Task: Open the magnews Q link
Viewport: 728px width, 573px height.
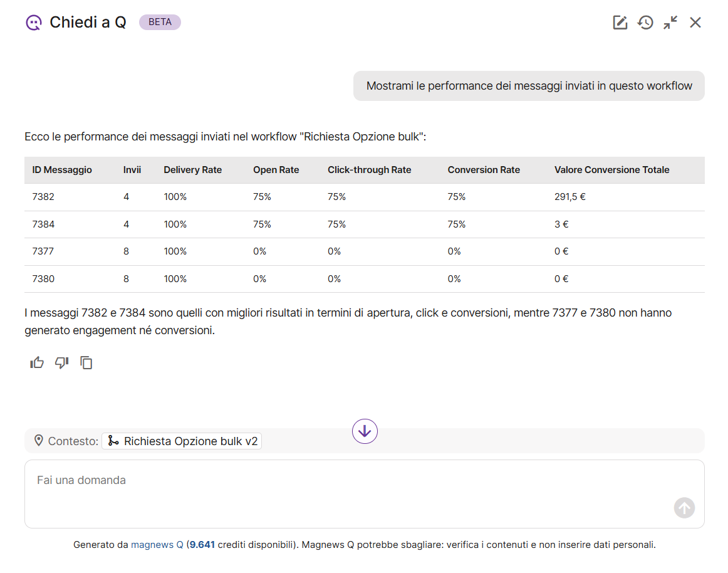Action: [157, 545]
